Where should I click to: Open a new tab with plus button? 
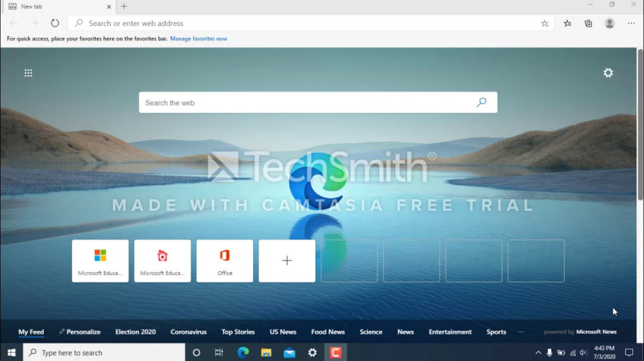click(124, 6)
